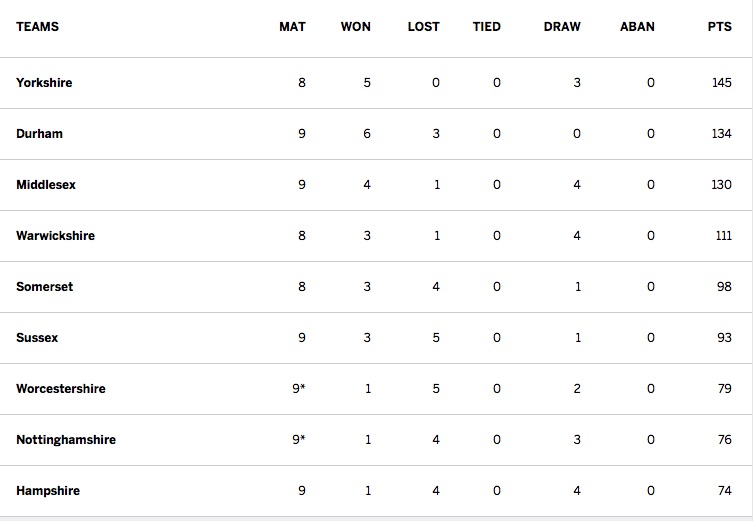Click the Worcestershire team name

(x=61, y=389)
